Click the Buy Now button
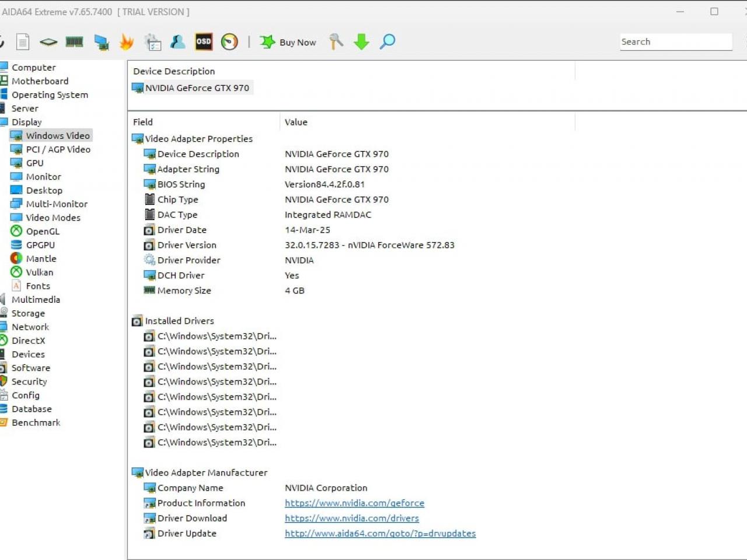Image resolution: width=747 pixels, height=560 pixels. 288,42
